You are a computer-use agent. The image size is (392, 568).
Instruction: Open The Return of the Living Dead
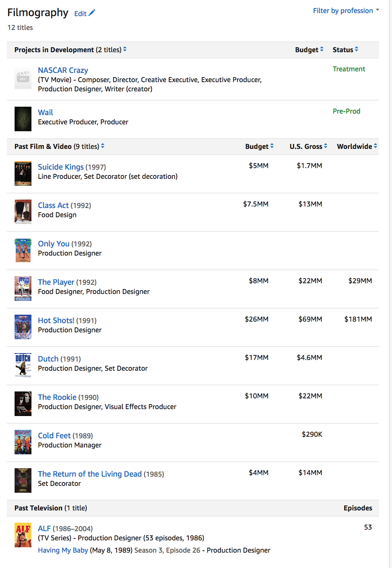90,474
